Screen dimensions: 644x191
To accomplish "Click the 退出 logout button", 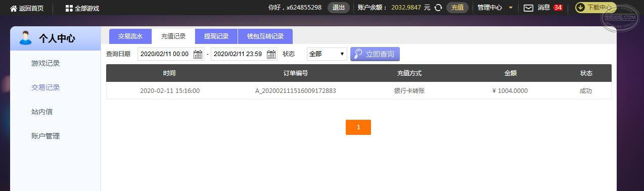I will tap(339, 8).
